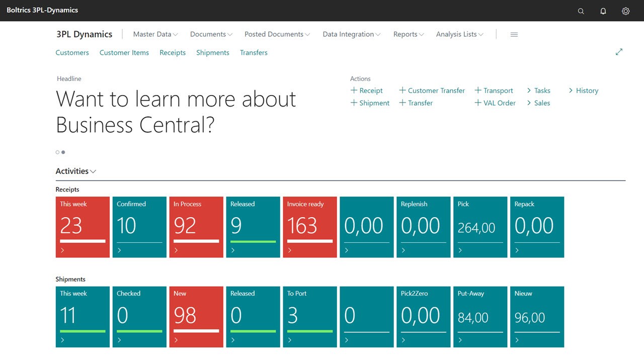This screenshot has width=644, height=362.
Task: Collapse the Activities section
Action: coord(76,171)
